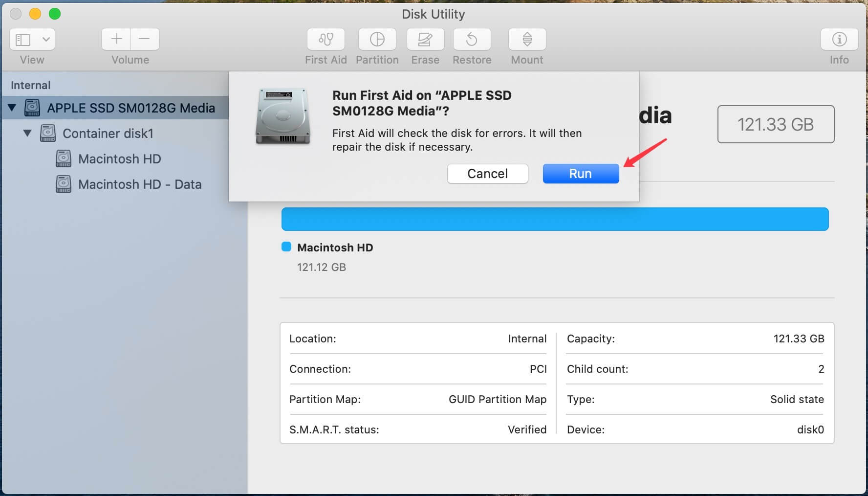868x496 pixels.
Task: Cancel the First Aid dialog
Action: coord(487,174)
